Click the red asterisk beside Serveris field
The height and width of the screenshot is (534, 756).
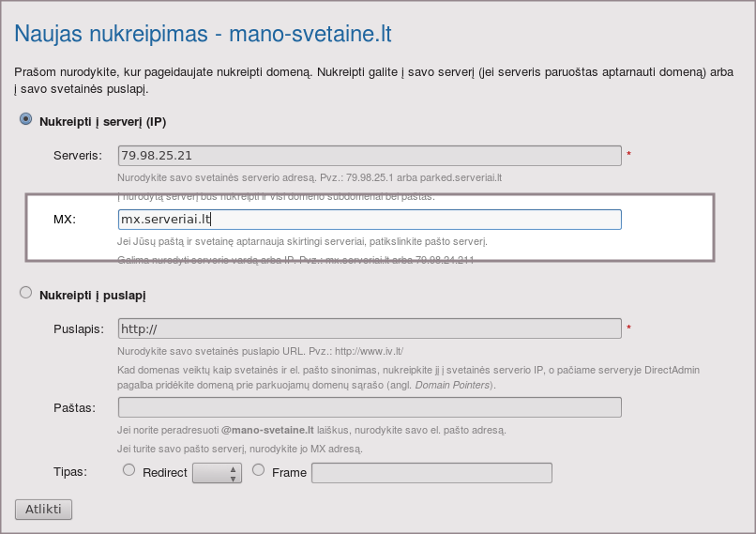628,155
